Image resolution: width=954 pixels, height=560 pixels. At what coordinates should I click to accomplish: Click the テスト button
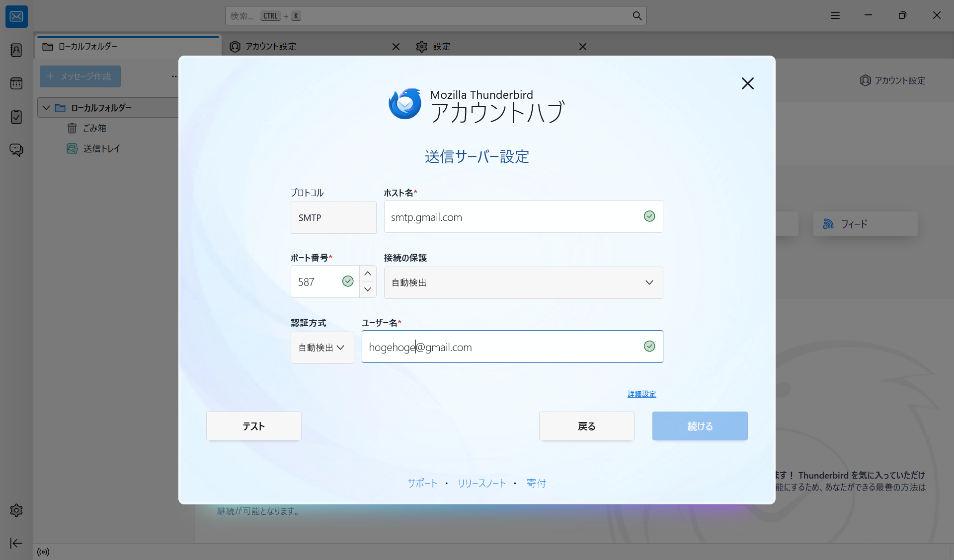253,426
